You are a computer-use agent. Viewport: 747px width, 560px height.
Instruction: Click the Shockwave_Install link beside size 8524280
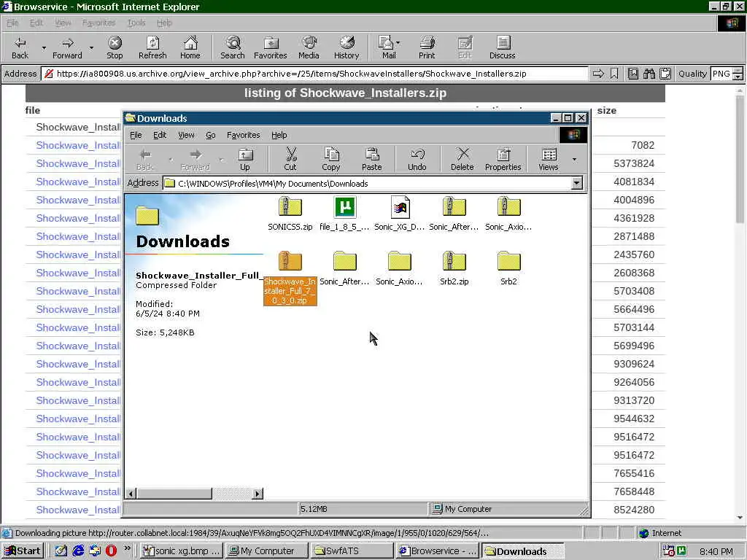coord(78,510)
